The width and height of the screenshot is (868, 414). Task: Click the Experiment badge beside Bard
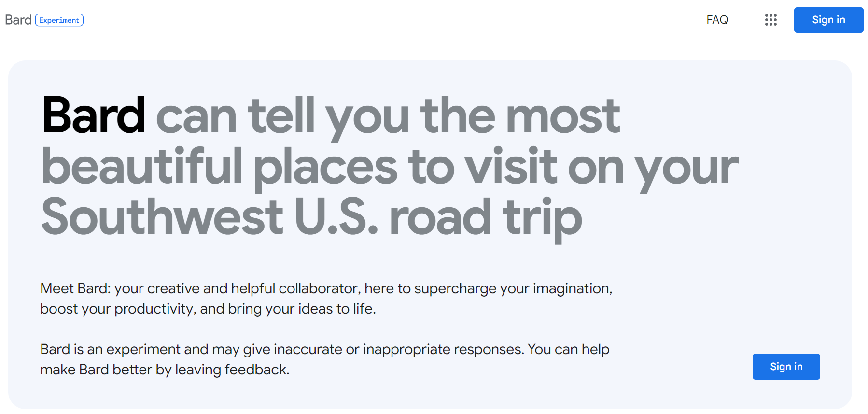pos(59,20)
